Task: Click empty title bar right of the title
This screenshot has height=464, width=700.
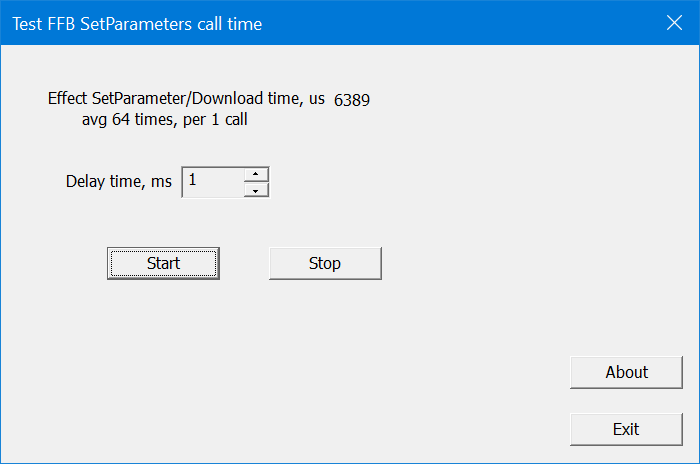Action: tap(450, 23)
